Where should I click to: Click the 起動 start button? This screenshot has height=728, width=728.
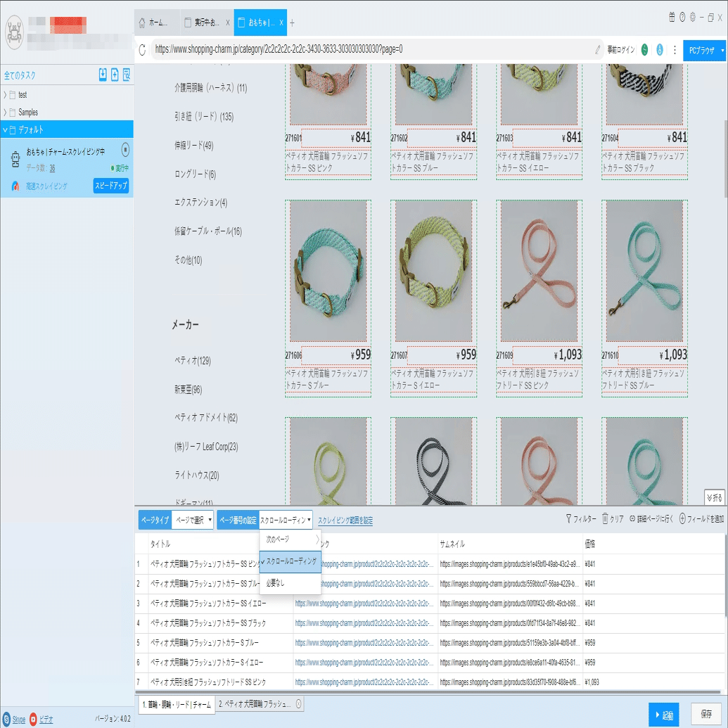point(663,715)
